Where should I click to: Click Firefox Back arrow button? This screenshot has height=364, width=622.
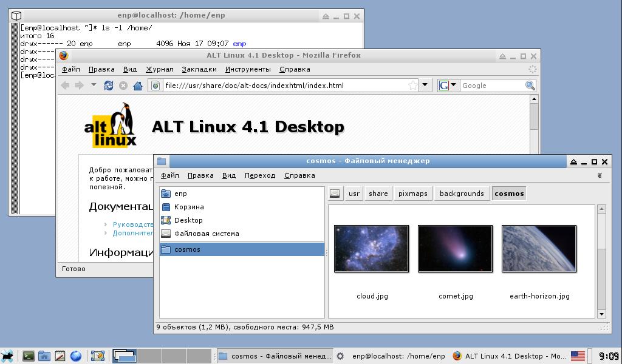pyautogui.click(x=65, y=86)
